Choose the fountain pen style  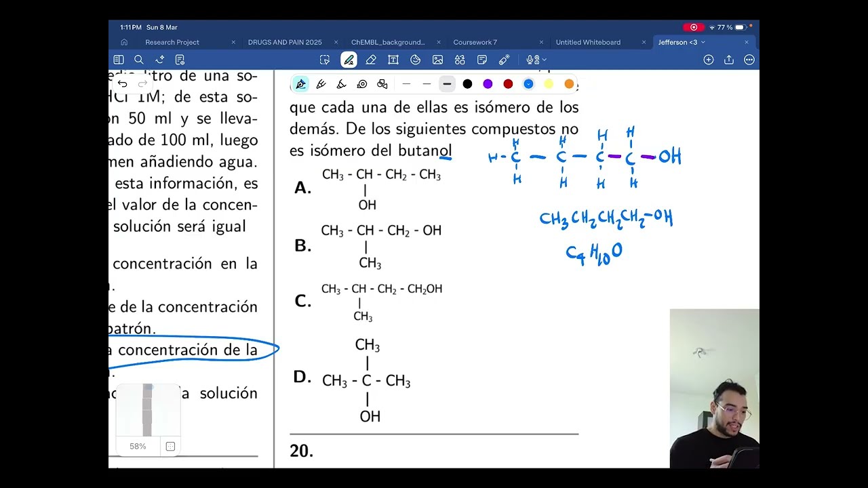click(x=301, y=84)
